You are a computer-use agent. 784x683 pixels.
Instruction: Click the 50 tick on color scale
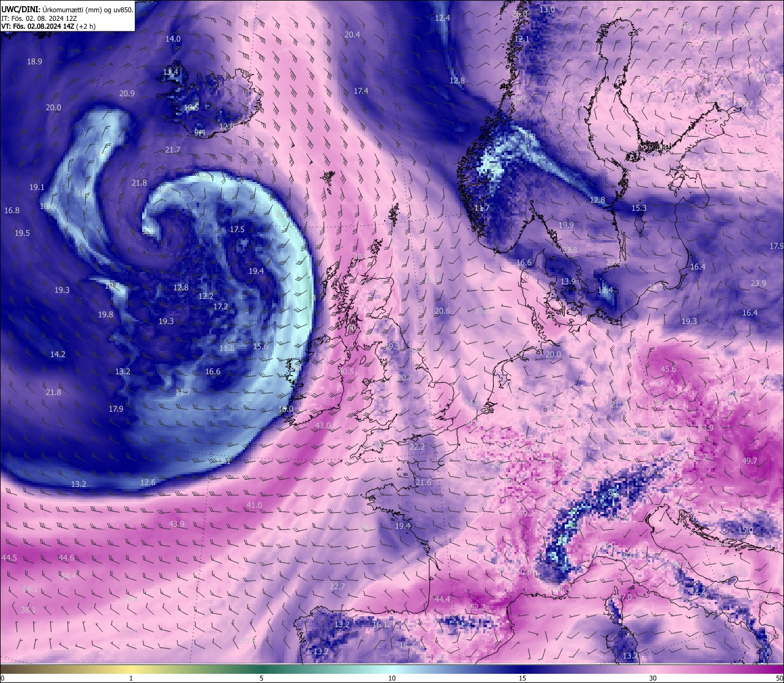779,678
